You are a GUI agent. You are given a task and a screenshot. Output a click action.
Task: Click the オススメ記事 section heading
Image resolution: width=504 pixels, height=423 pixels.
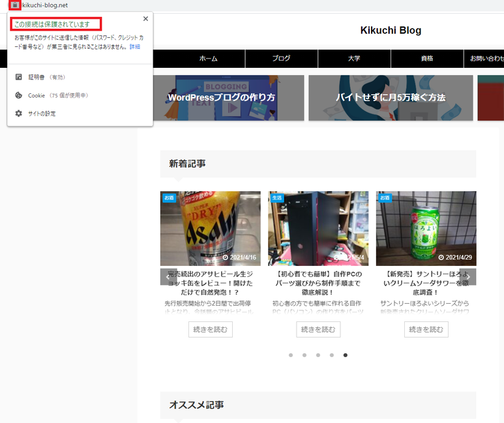click(x=196, y=405)
